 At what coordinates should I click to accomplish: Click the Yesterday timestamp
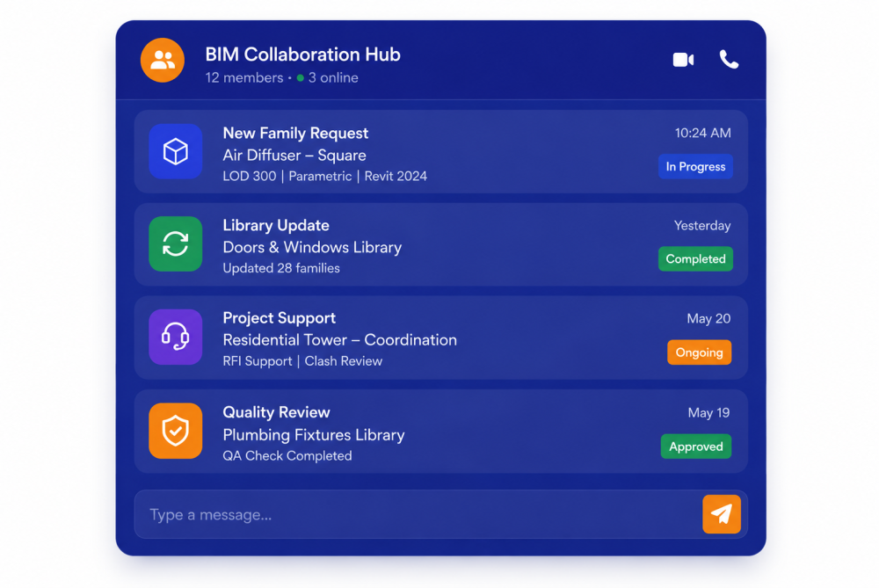click(701, 226)
